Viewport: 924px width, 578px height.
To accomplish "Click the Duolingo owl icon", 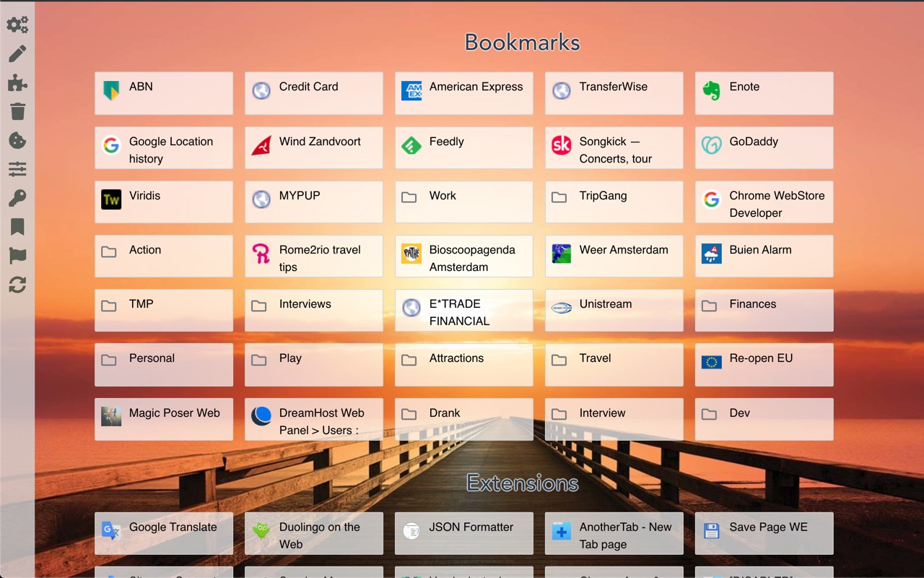I will (261, 531).
